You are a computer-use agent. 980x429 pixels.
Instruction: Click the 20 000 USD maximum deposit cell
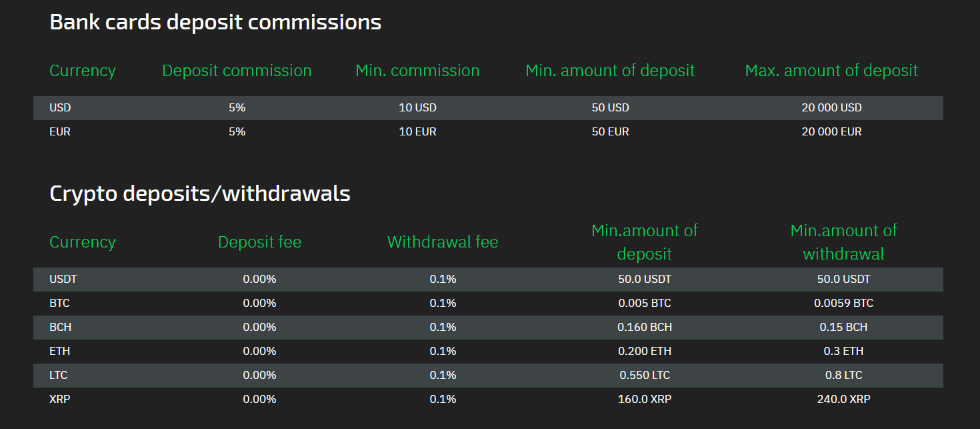831,108
